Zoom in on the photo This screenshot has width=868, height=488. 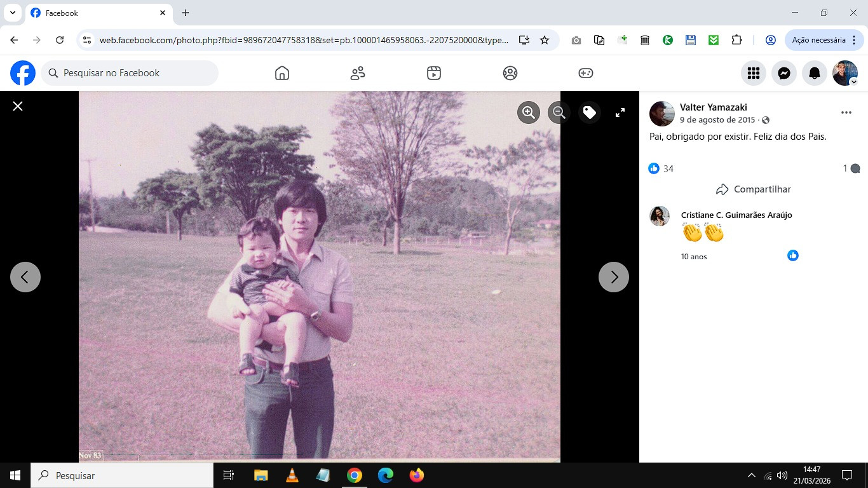click(x=528, y=112)
